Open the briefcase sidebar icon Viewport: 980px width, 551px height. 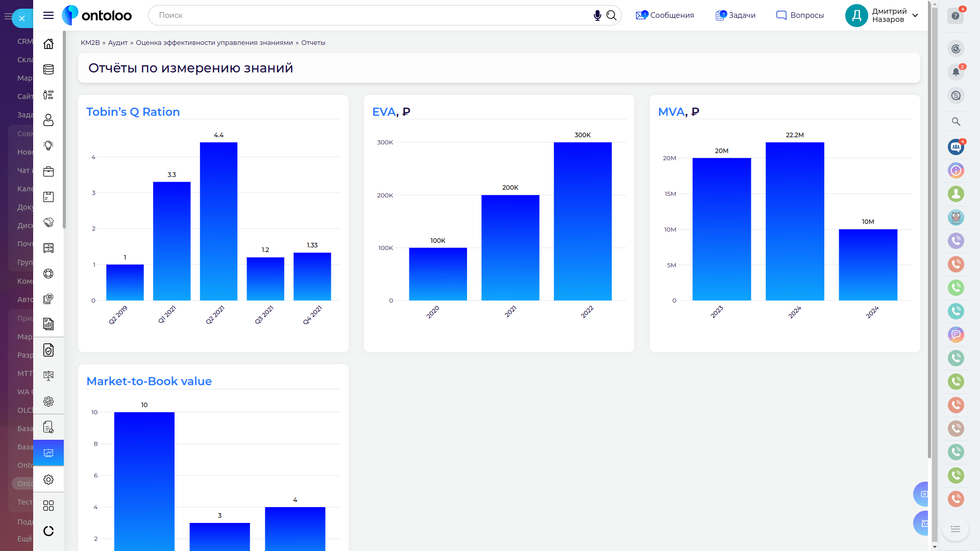[x=48, y=171]
